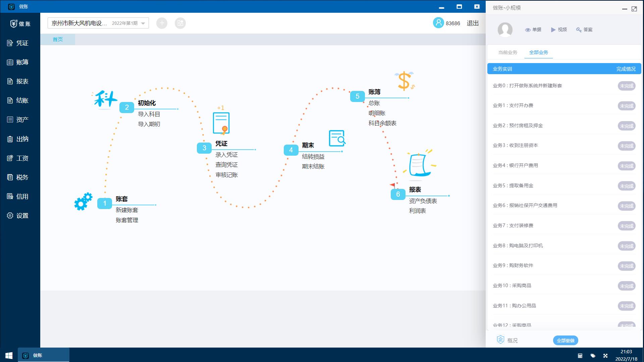Viewport: 644px width, 362px height.
Task: Switch to the 全部业务 tab
Action: pos(538,52)
